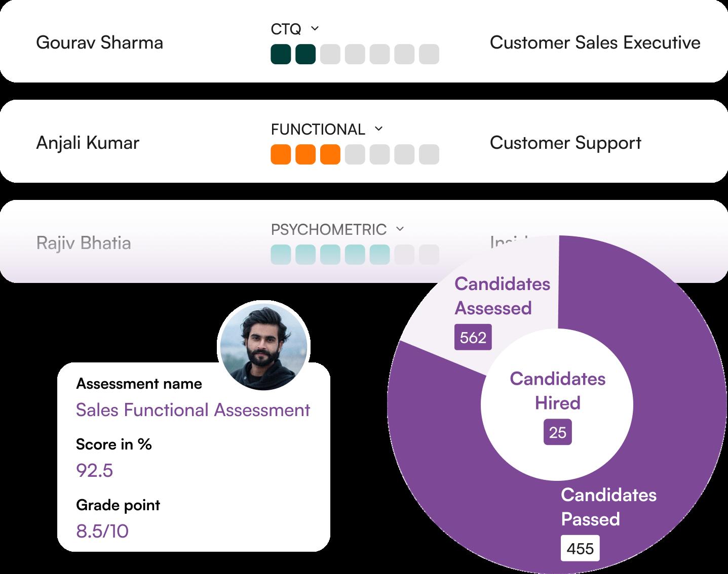This screenshot has height=574, width=728.
Task: Select Anjali Kumar candidate name
Action: coord(88,143)
